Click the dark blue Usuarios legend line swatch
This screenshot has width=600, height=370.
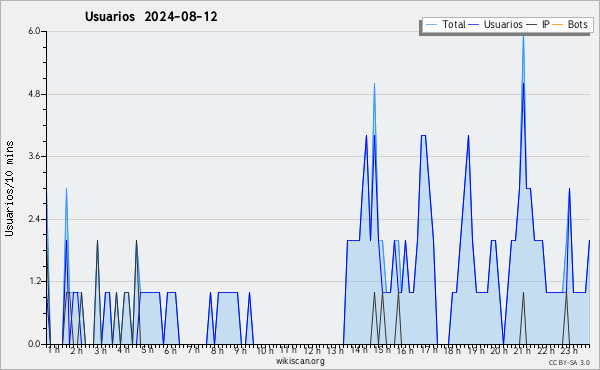point(474,25)
